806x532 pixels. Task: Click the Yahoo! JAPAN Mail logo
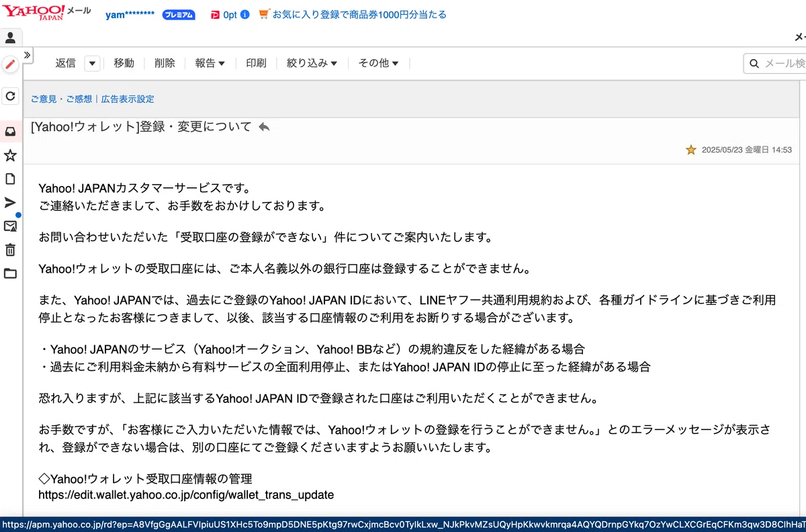46,12
